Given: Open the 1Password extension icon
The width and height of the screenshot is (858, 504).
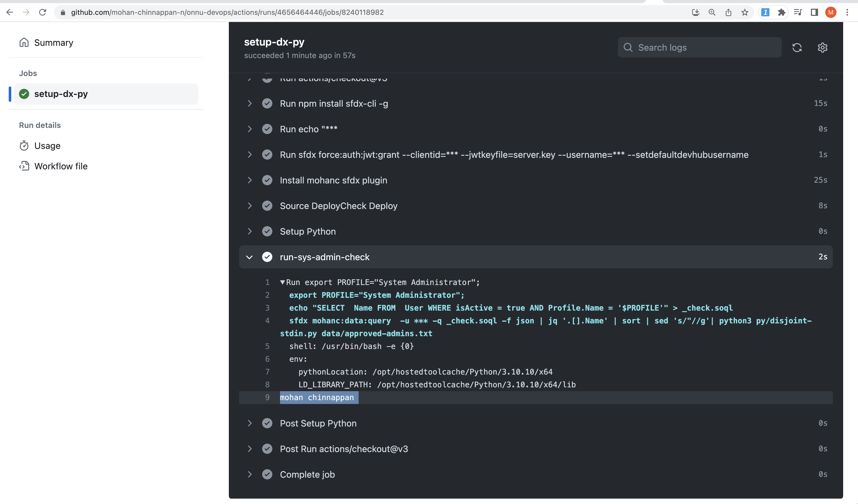Looking at the screenshot, I should click(x=765, y=13).
